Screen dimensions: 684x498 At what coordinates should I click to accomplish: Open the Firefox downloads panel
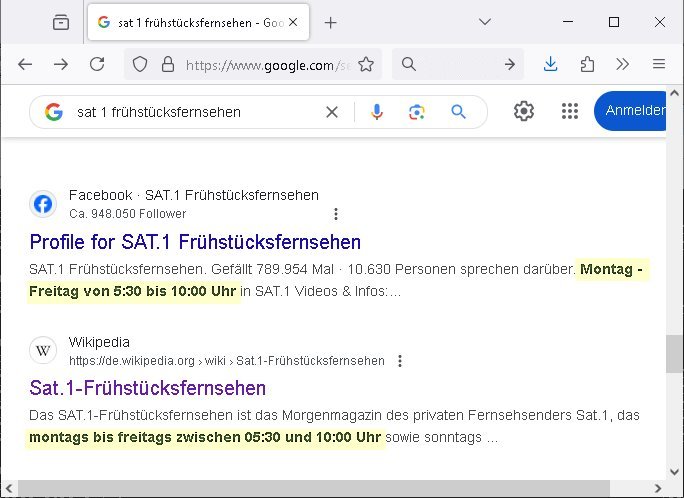[x=551, y=64]
